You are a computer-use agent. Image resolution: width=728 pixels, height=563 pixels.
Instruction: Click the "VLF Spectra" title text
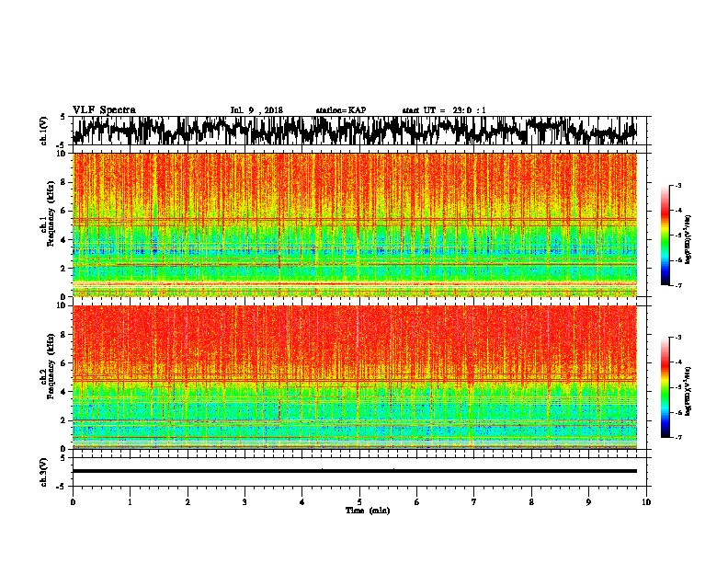point(104,110)
